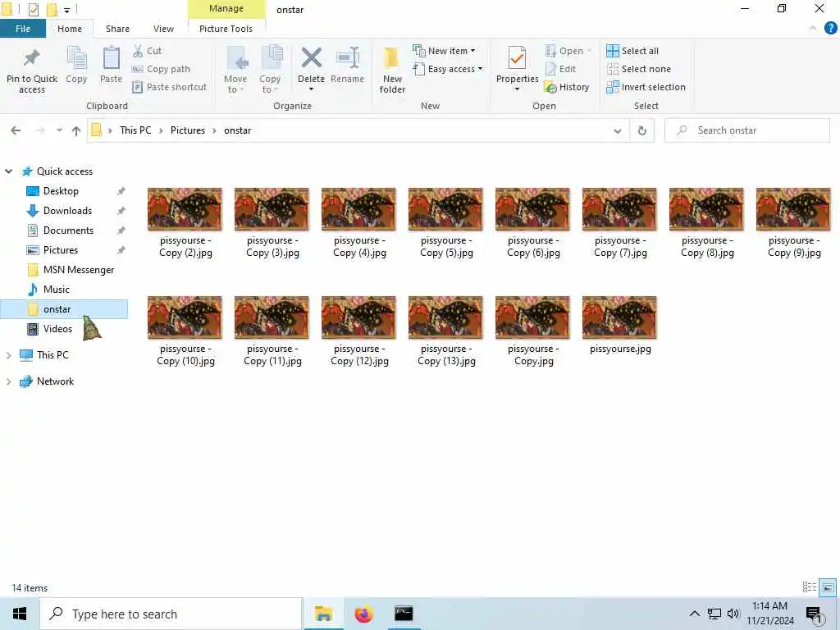Click the Copy icon in Clipboard group
Viewport: 840px width, 630px height.
coord(76,58)
